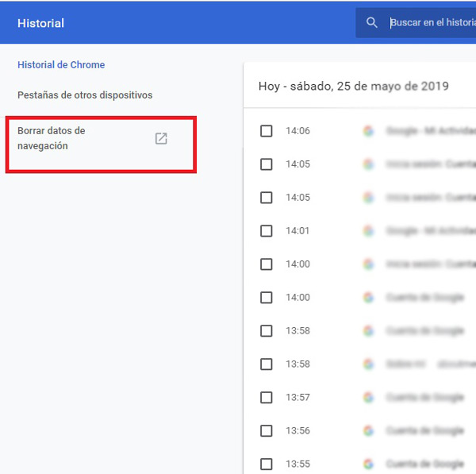Click the Google favicon on the 14:06 entry
Screen dimensions: 476x474
pyautogui.click(x=368, y=131)
